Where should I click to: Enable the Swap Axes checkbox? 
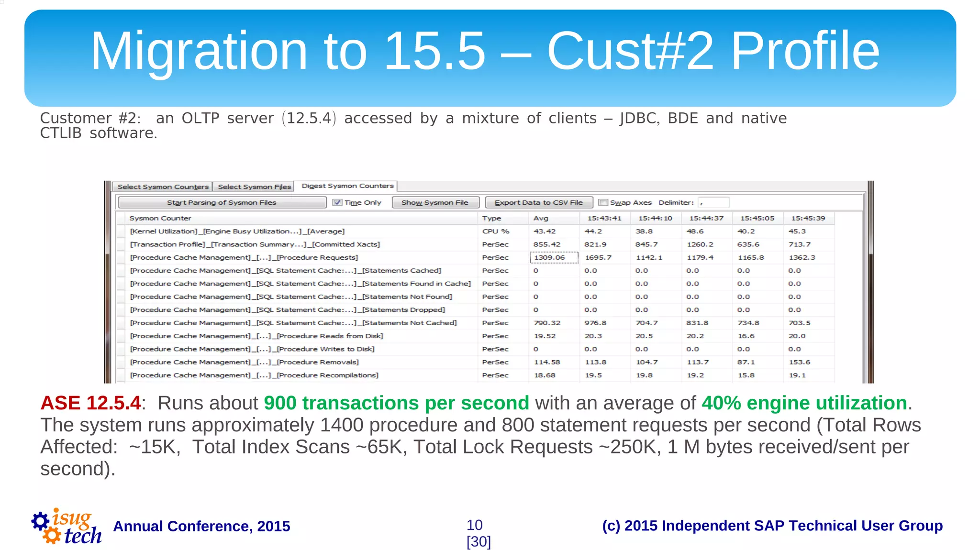[603, 202]
